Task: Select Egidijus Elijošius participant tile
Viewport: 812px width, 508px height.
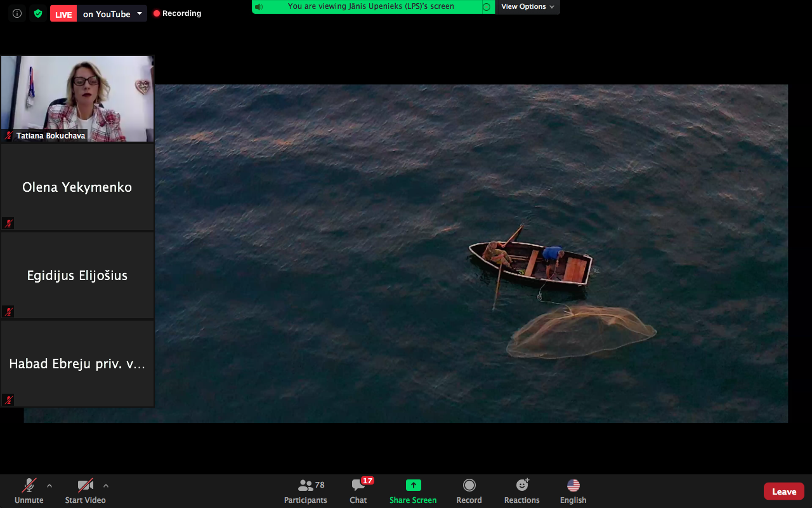Action: coord(77,276)
